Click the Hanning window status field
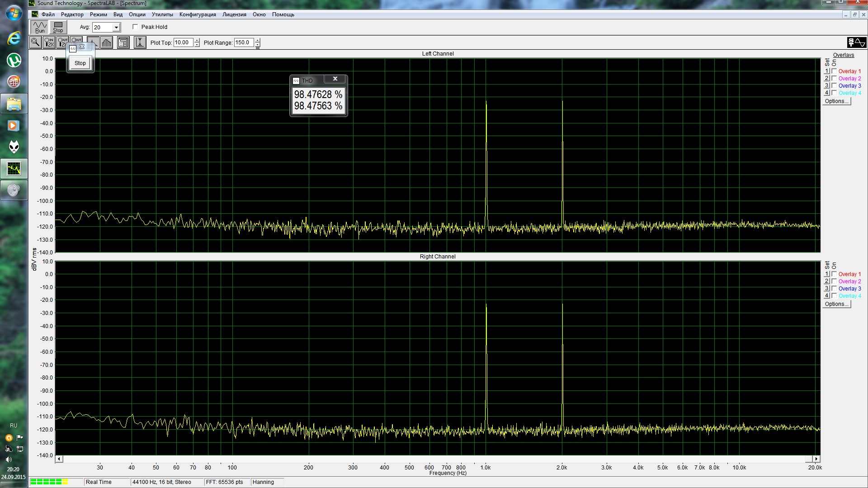868x488 pixels. coord(267,482)
